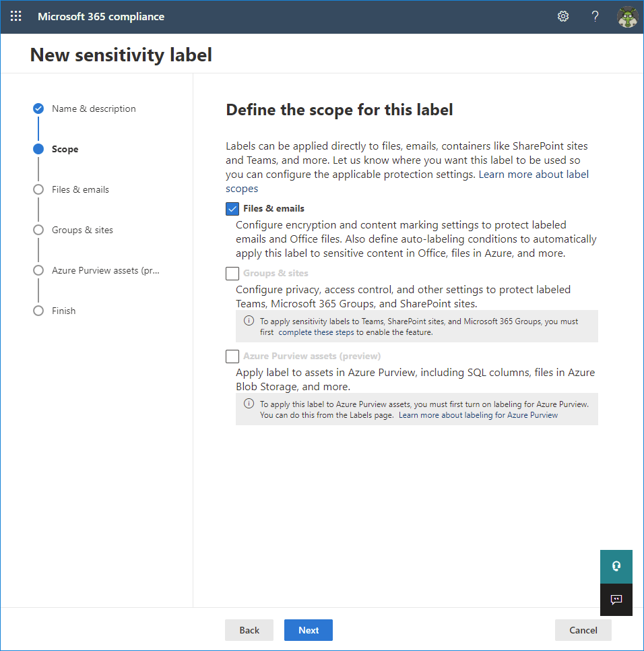Click the info icon in Groups notice
The image size is (644, 651).
249,321
